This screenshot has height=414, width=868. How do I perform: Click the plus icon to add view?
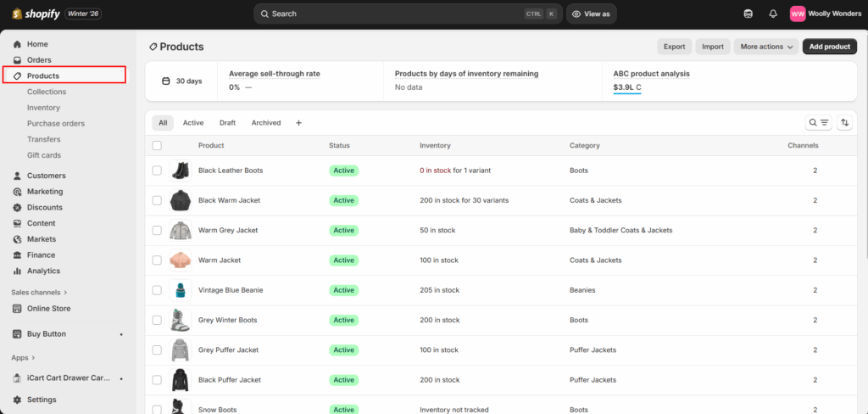tap(298, 123)
